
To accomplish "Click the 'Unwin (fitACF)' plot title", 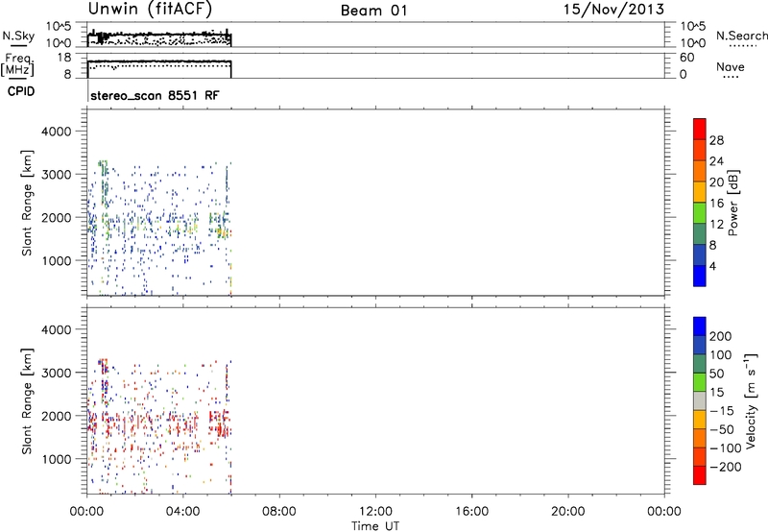I will [150, 9].
